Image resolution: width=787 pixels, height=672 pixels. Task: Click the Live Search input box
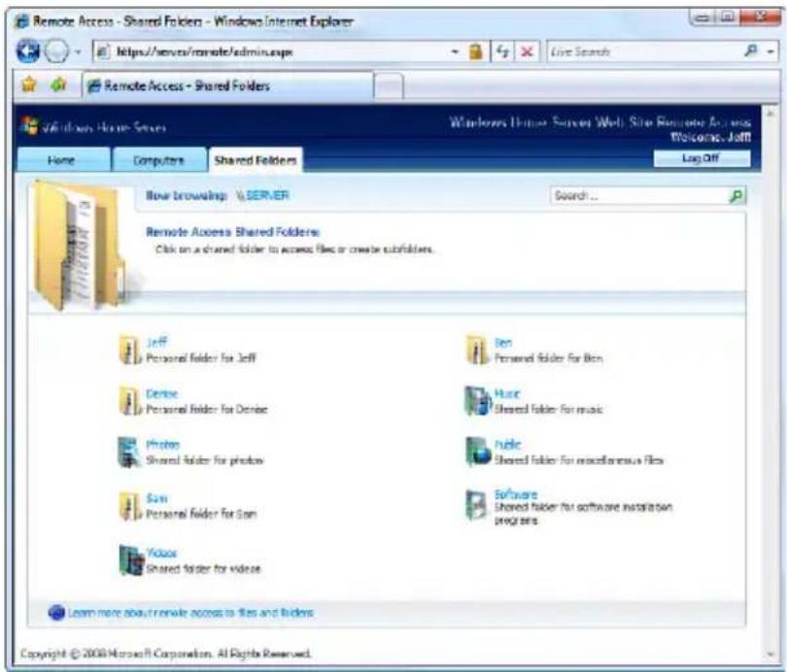click(x=643, y=51)
